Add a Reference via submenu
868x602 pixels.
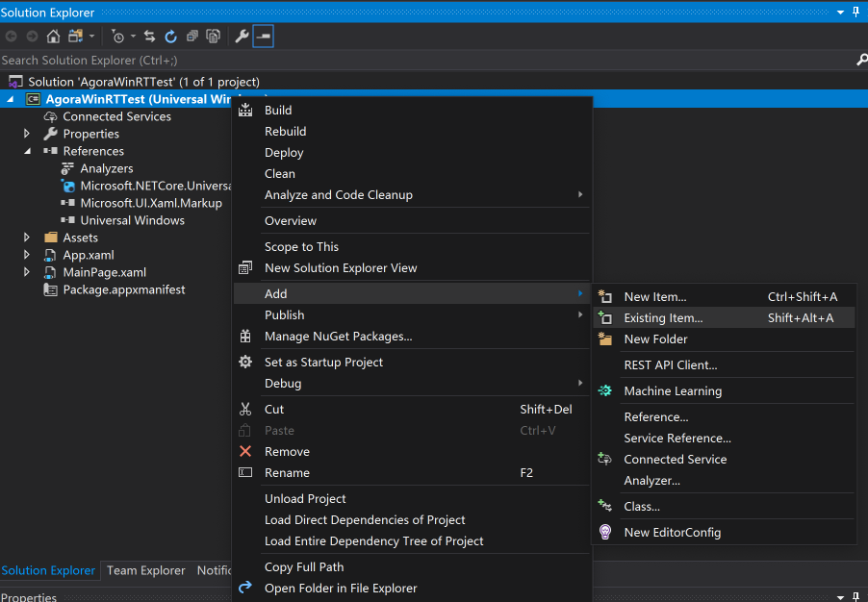click(x=725, y=417)
